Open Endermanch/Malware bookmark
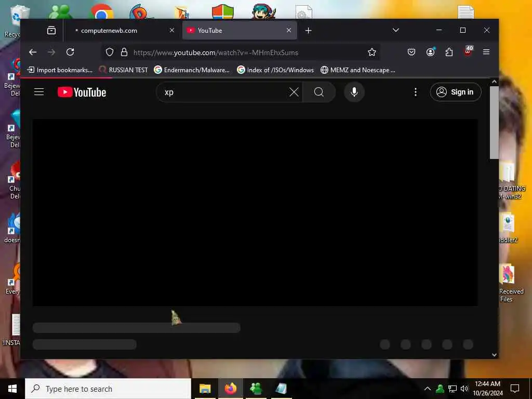 (x=192, y=70)
